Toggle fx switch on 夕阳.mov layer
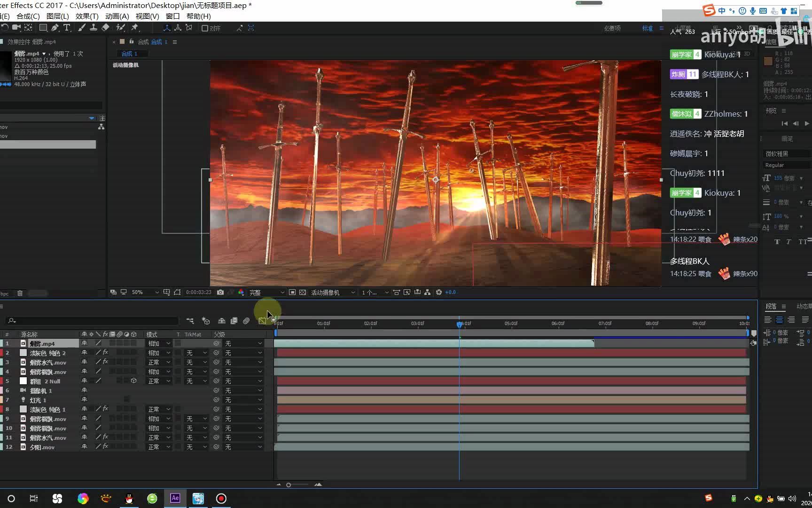812x508 pixels. [x=105, y=446]
